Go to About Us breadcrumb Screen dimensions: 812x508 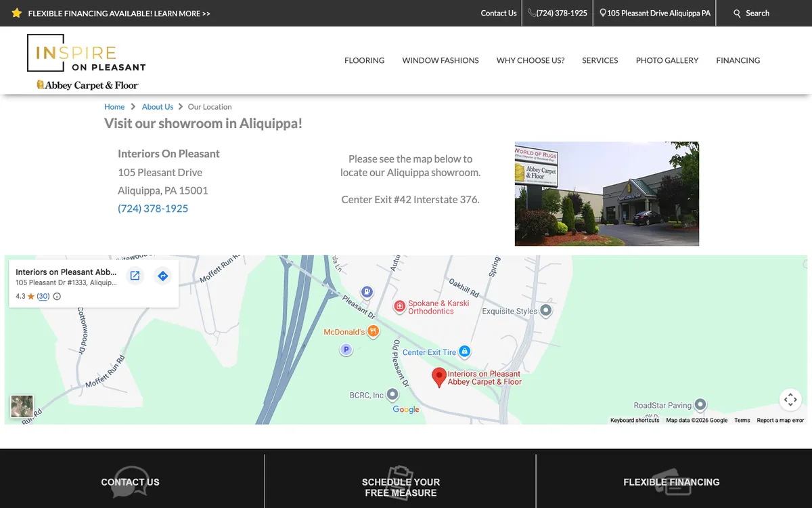(x=158, y=106)
